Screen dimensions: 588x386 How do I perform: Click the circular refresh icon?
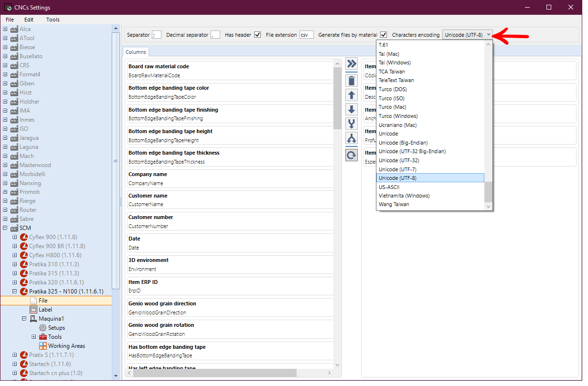(x=351, y=155)
